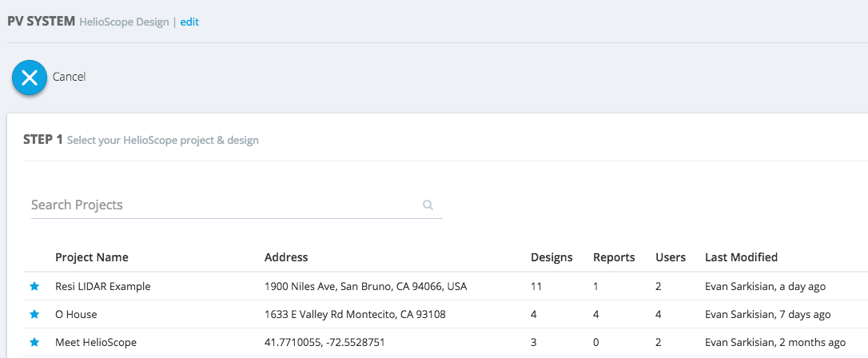Click the PV SYSTEM heading
This screenshot has width=868, height=358.
(x=42, y=22)
